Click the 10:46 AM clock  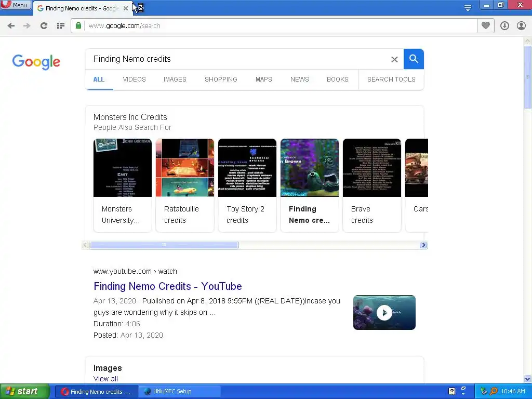513,392
